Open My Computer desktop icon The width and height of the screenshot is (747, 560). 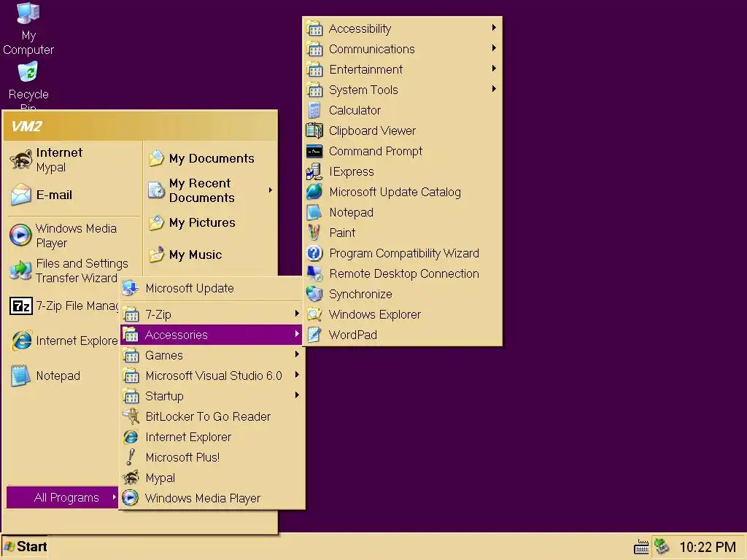click(x=28, y=13)
